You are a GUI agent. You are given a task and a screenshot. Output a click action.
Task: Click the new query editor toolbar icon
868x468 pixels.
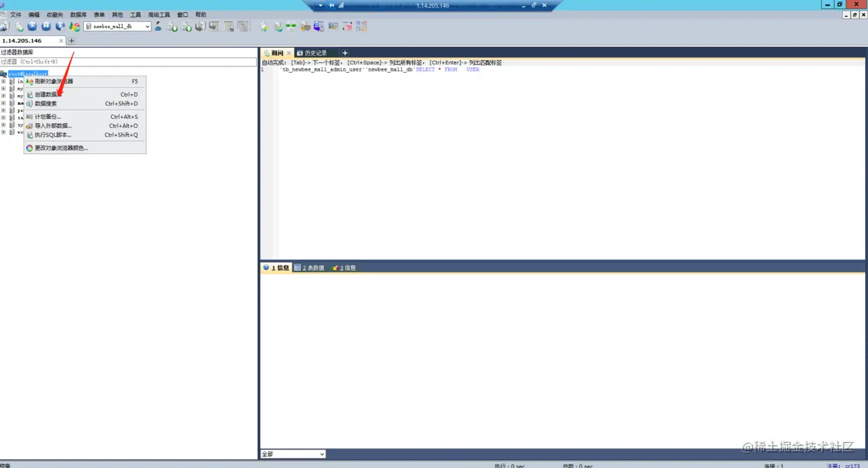[19, 27]
